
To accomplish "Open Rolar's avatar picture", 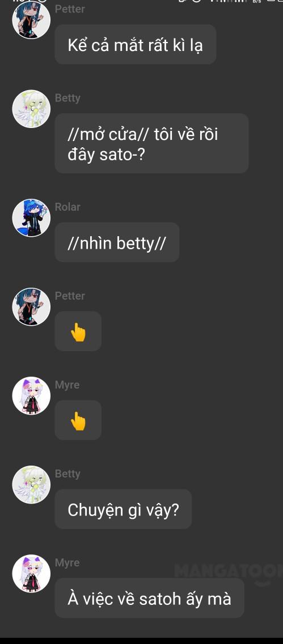I will [31, 217].
